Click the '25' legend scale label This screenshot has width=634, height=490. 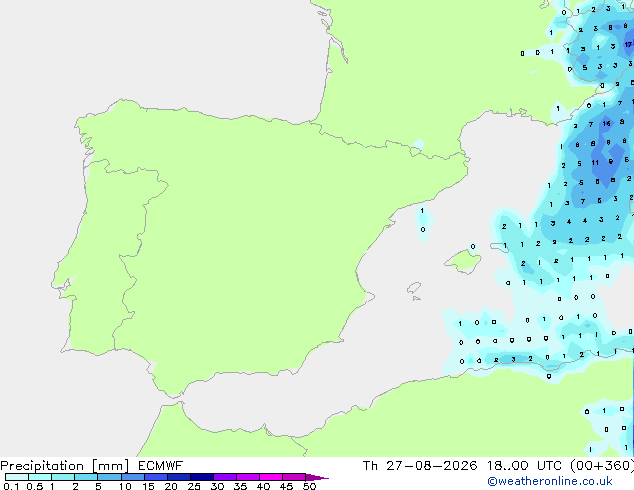[194, 486]
